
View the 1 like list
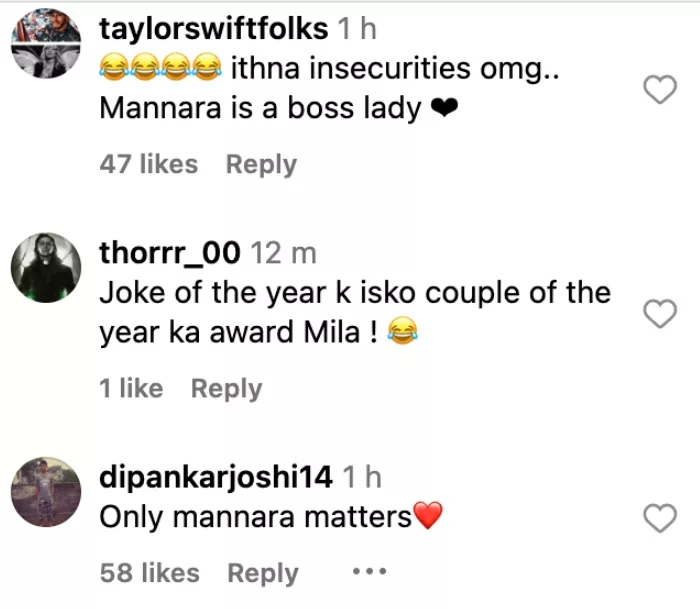point(131,388)
